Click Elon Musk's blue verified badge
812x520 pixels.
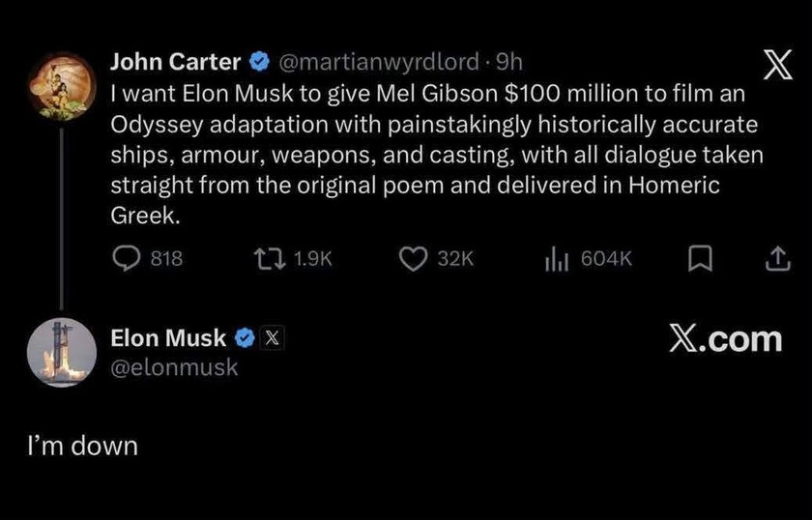point(245,338)
